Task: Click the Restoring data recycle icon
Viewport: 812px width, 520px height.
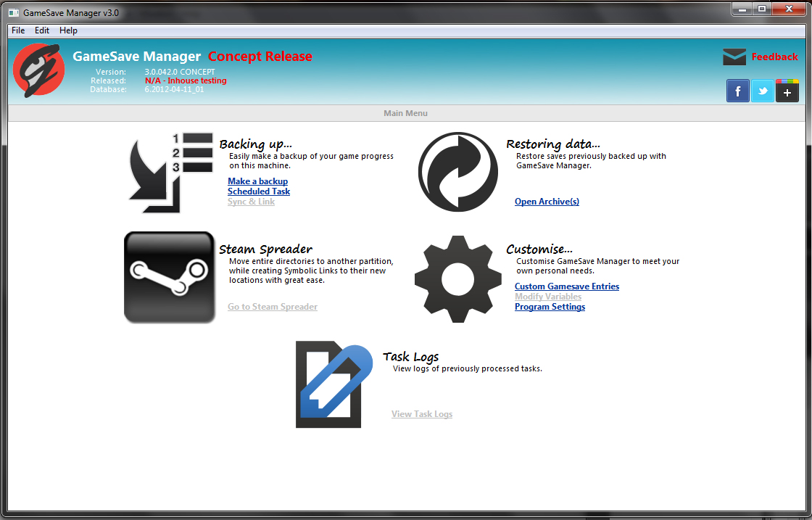Action: click(457, 172)
